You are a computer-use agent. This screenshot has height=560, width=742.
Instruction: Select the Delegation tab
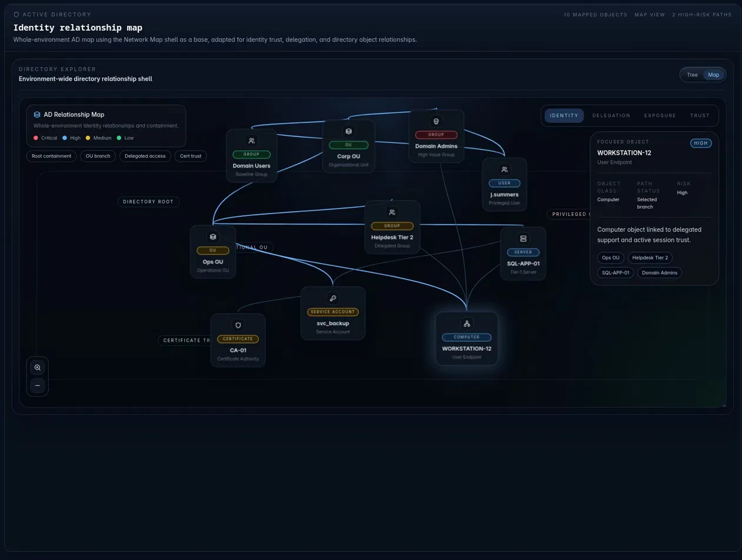[x=611, y=115]
